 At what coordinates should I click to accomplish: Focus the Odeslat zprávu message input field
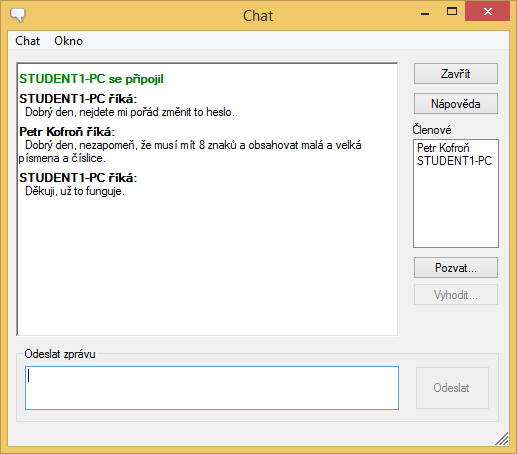(212, 388)
